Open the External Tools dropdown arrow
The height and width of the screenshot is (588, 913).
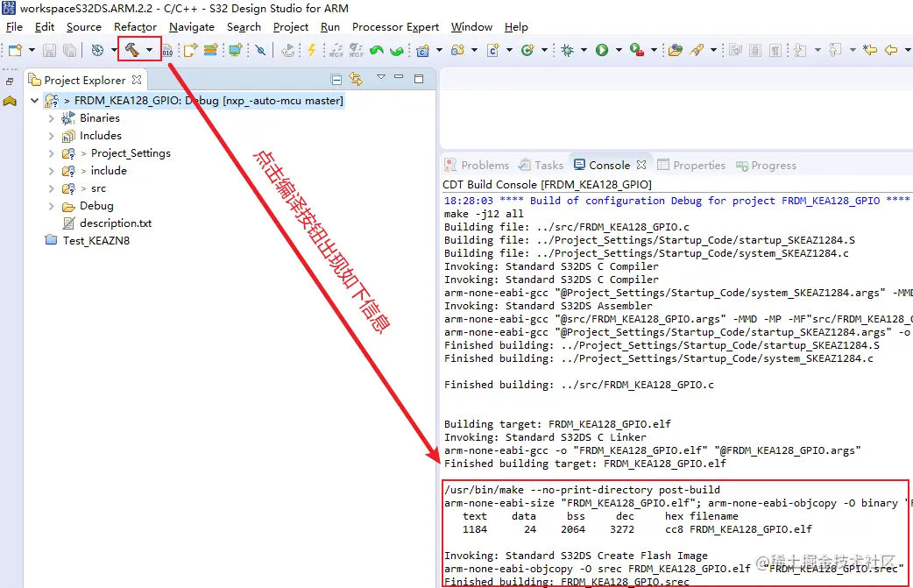(654, 50)
